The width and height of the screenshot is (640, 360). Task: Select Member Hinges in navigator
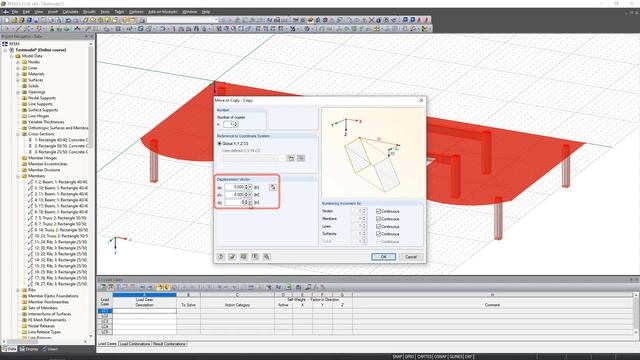point(42,158)
